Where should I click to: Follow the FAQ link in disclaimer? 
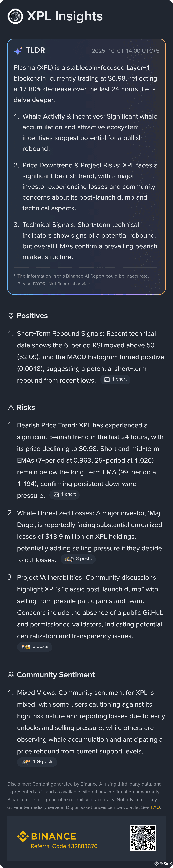point(155,807)
